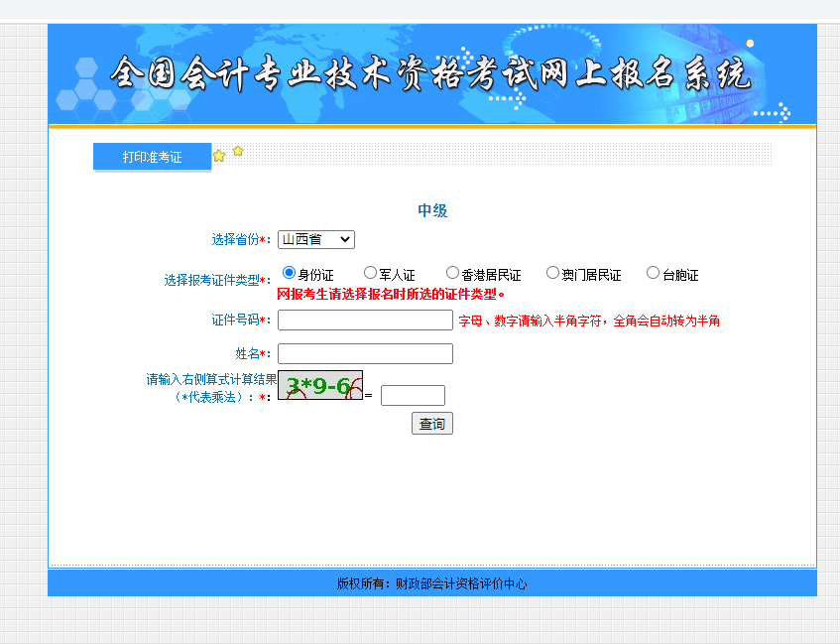Click the red 网报考生 notice text

(391, 294)
